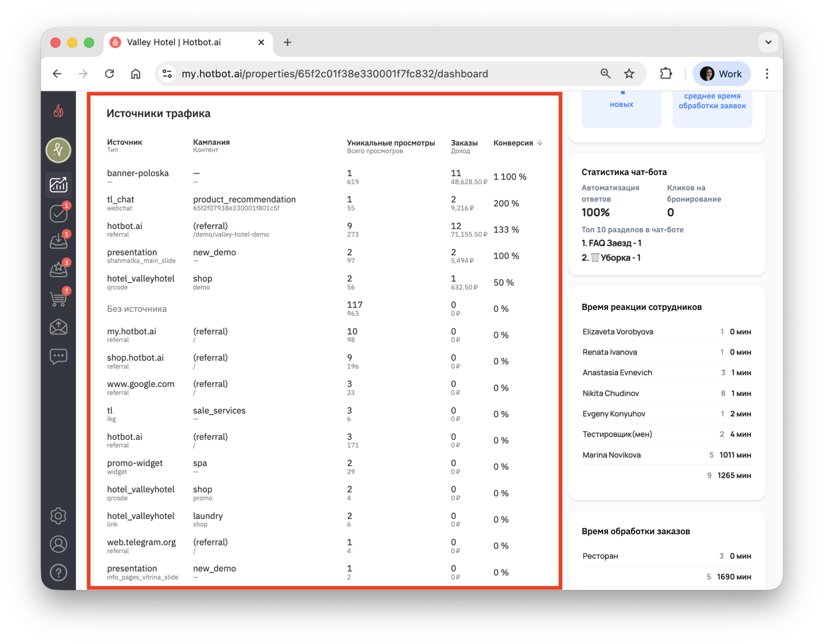Click the sale_services campaign cell
The width and height of the screenshot is (824, 644).
click(x=219, y=411)
